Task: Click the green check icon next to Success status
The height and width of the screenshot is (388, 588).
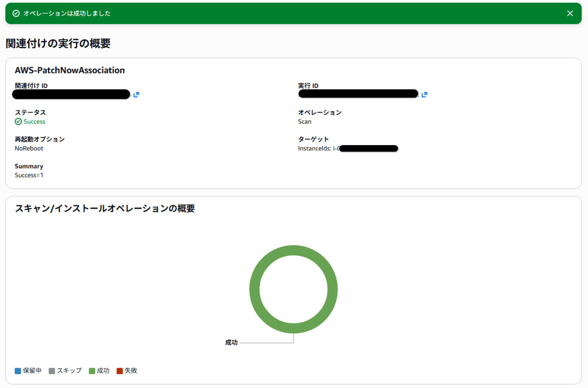Action: pos(18,122)
